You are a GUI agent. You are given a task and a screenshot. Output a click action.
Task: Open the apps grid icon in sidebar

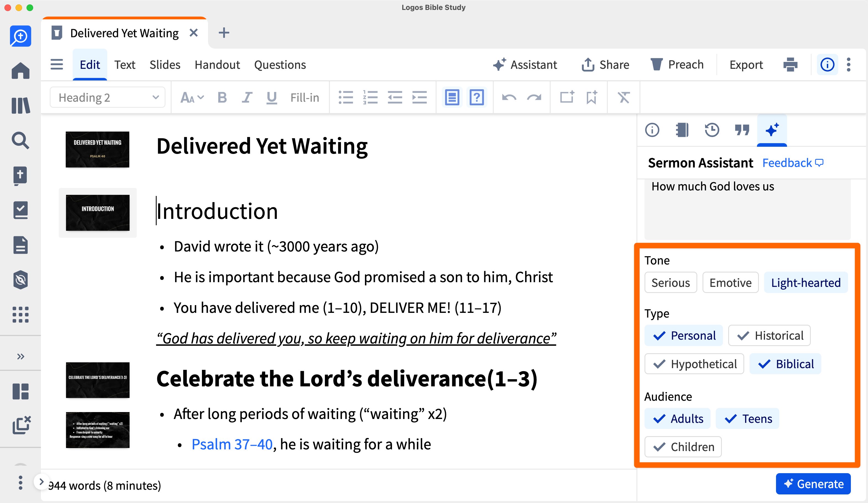pos(20,315)
